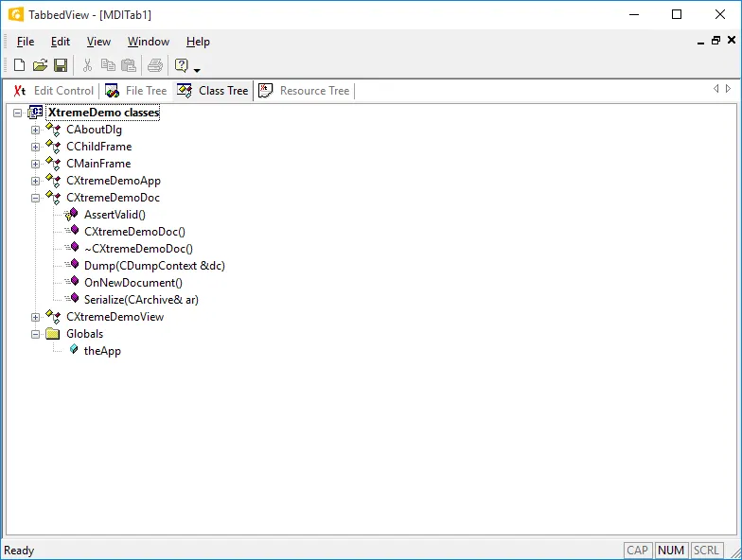The height and width of the screenshot is (560, 742).
Task: Click the Save floppy disk icon
Action: pos(61,64)
